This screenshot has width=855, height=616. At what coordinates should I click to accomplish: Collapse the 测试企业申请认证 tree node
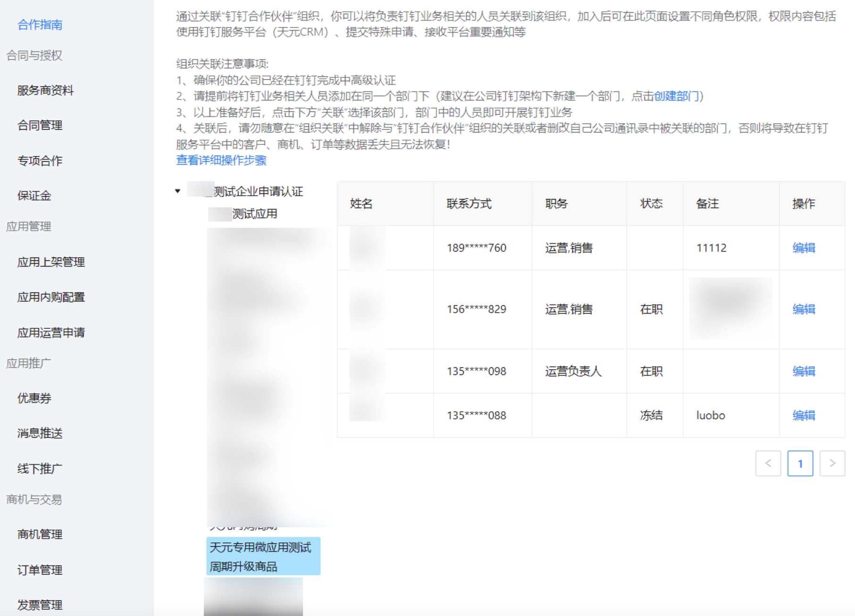[x=177, y=191]
